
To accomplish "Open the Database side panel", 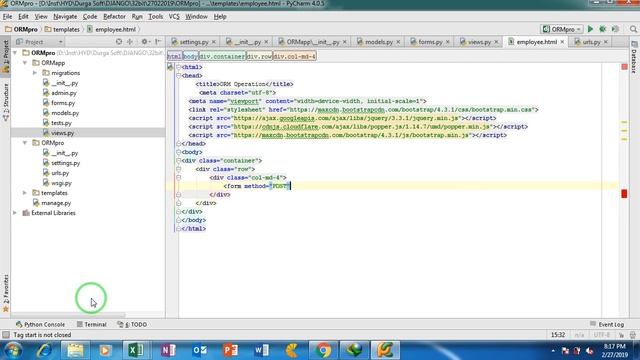I will 634,57.
